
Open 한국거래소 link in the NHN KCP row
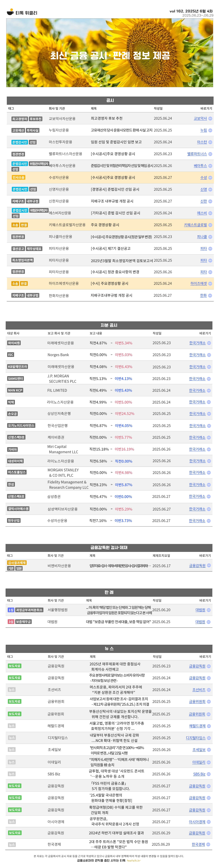[197, 390]
